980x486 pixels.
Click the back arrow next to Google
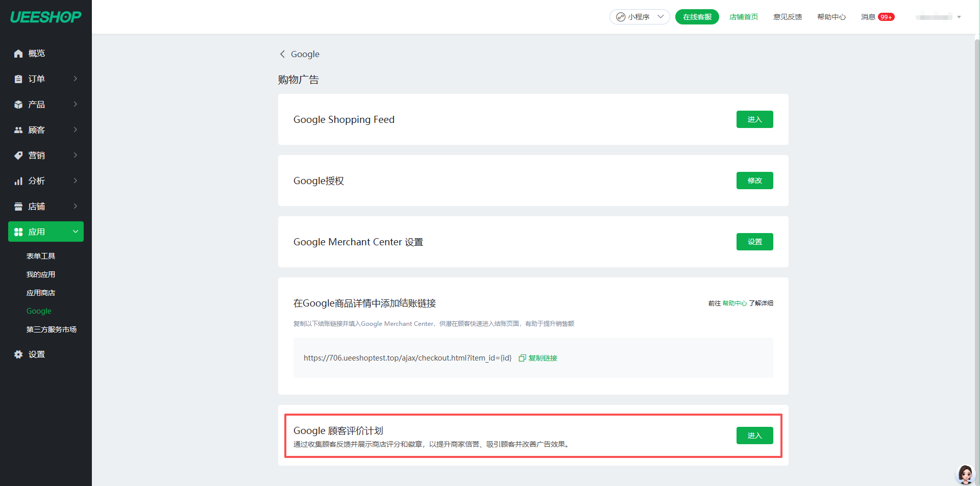(282, 54)
